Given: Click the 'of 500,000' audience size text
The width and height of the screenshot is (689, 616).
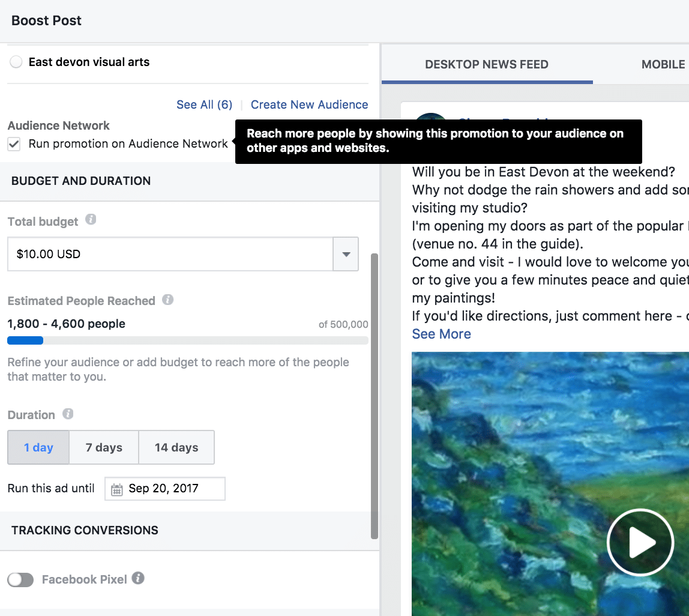Looking at the screenshot, I should pos(343,324).
